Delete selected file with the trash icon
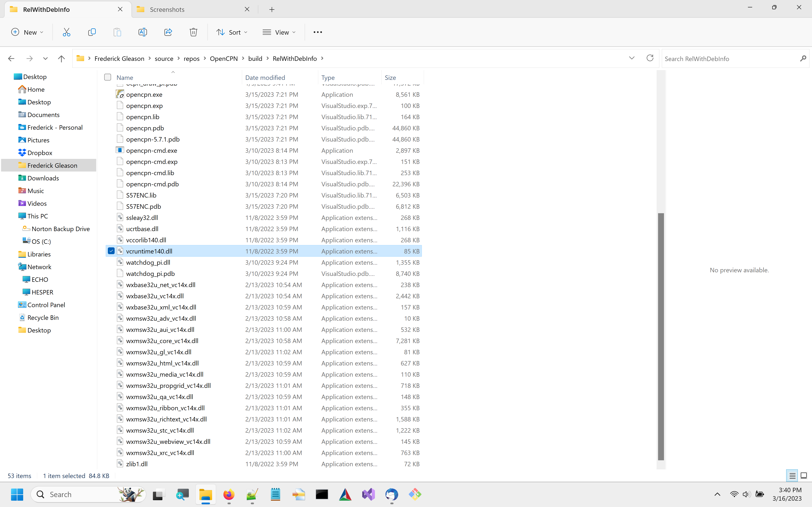The height and width of the screenshot is (507, 812). 193,32
